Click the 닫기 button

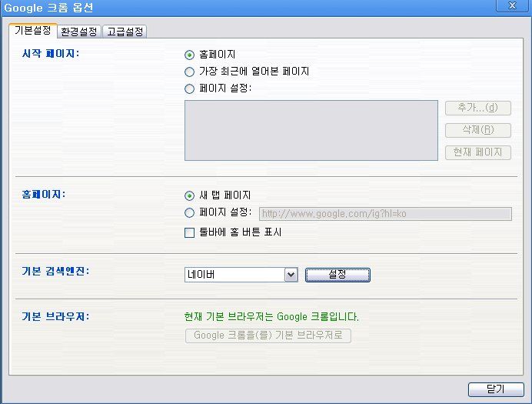pos(496,389)
